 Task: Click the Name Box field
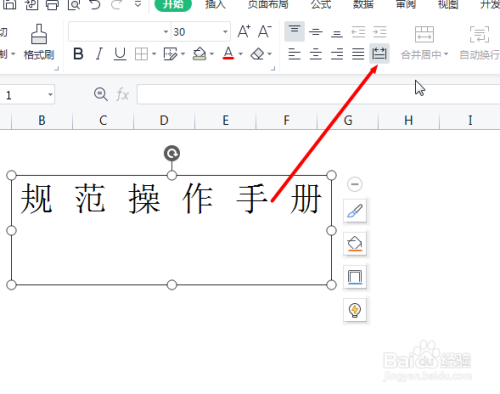click(23, 95)
